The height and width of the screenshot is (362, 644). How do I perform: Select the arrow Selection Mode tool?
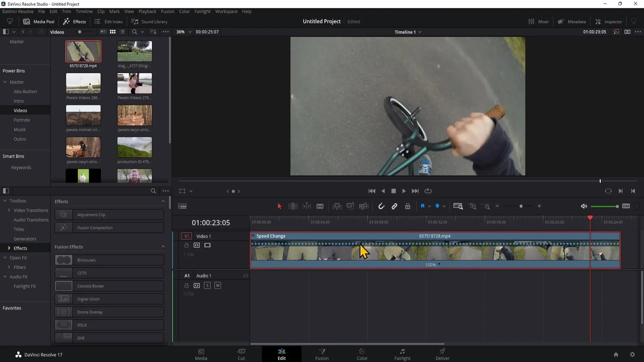(x=279, y=206)
